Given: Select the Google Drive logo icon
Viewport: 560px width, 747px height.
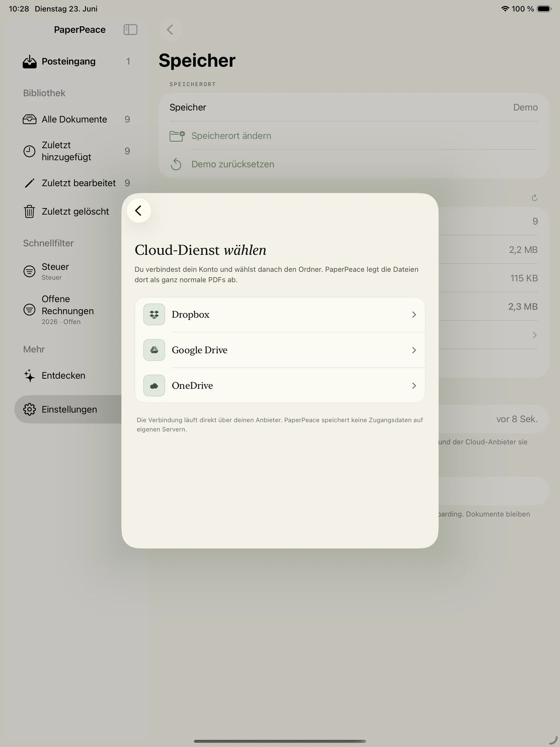Looking at the screenshot, I should (x=154, y=350).
